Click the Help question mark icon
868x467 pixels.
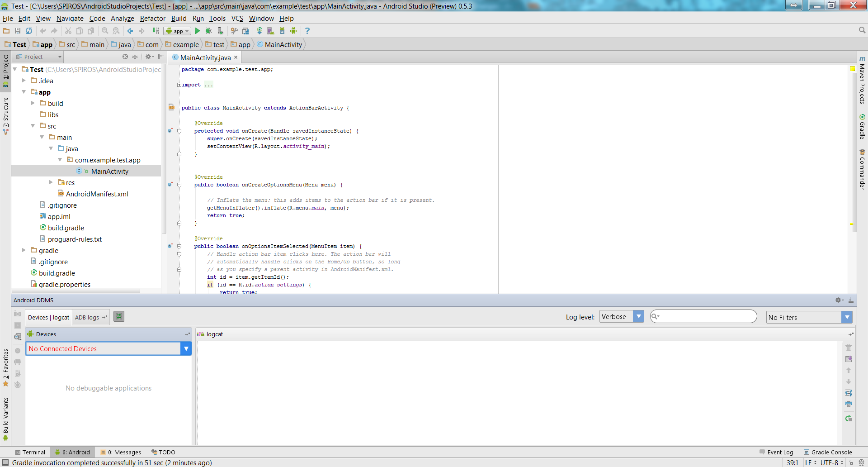[x=307, y=31]
